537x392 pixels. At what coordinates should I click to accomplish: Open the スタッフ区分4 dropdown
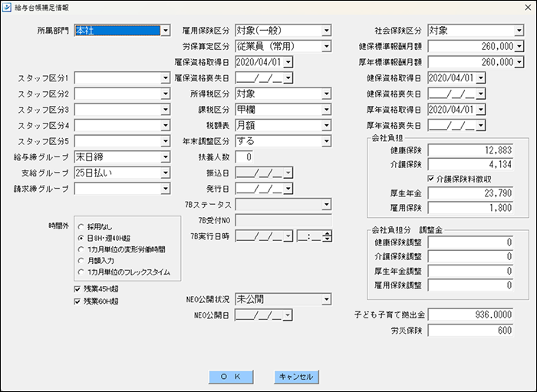point(165,125)
